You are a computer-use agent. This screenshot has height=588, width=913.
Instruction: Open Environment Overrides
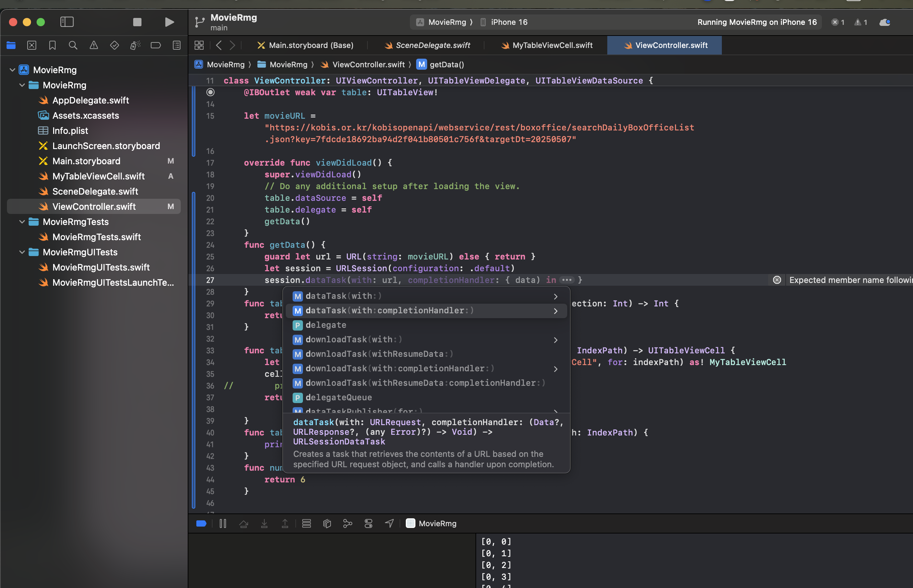[368, 523]
